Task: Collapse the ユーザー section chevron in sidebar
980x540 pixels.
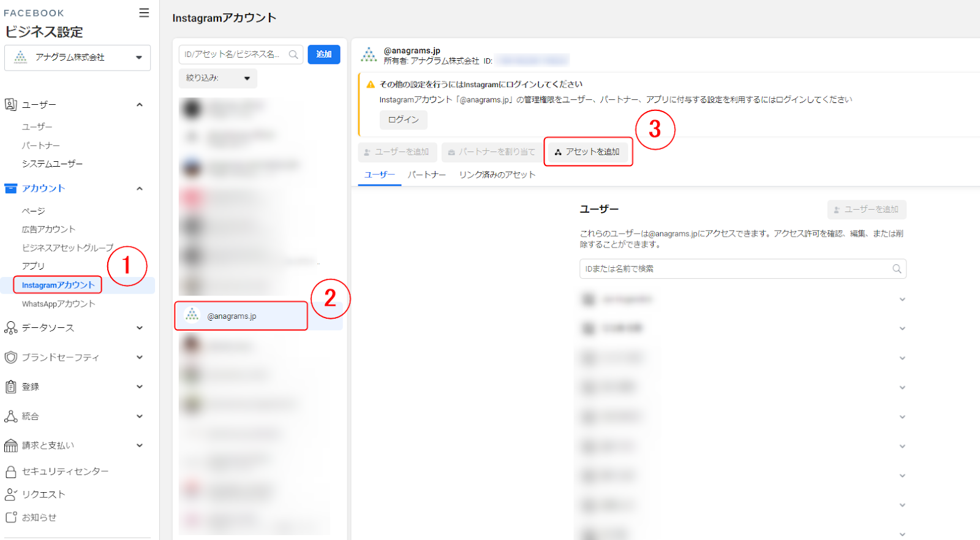Action: 140,105
